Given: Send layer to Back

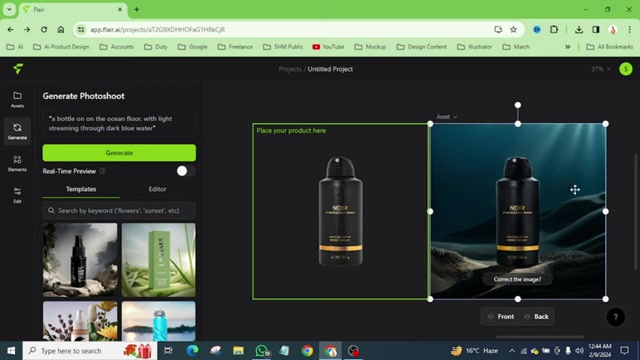Looking at the screenshot, I should click(x=537, y=316).
